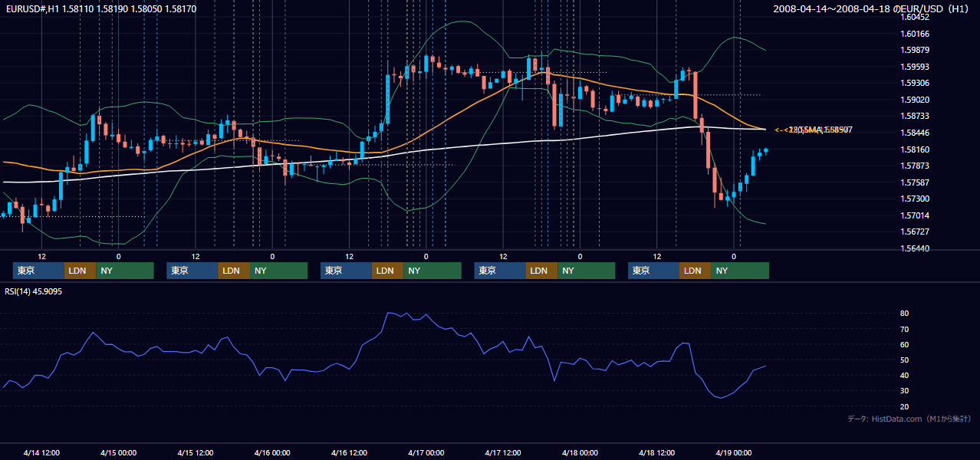
Task: Click the 4/15 00:00 time axis label
Action: point(118,453)
